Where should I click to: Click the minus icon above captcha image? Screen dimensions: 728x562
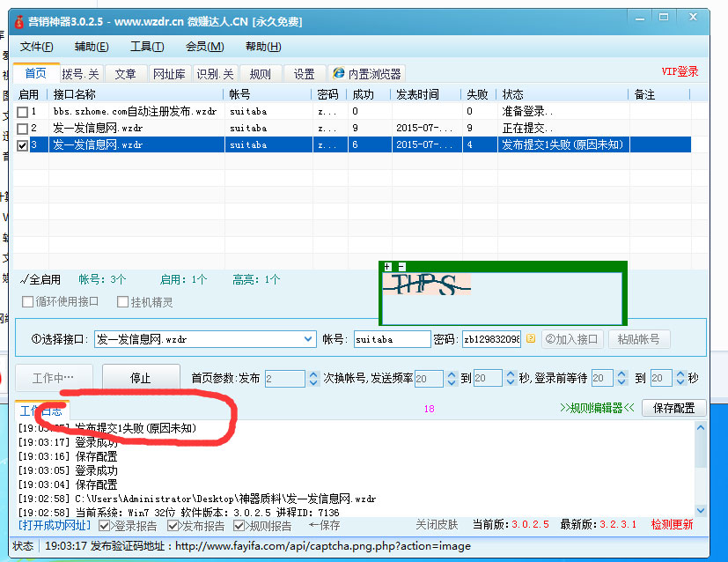click(401, 266)
